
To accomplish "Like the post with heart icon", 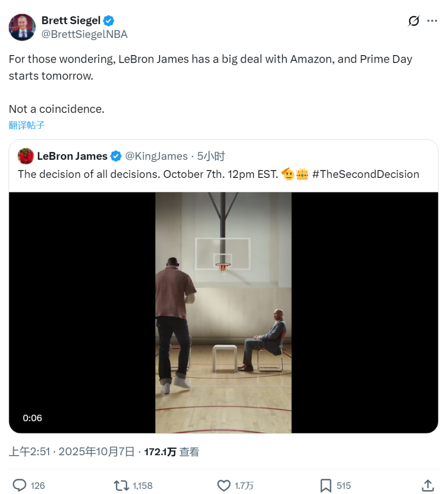I will 224,485.
